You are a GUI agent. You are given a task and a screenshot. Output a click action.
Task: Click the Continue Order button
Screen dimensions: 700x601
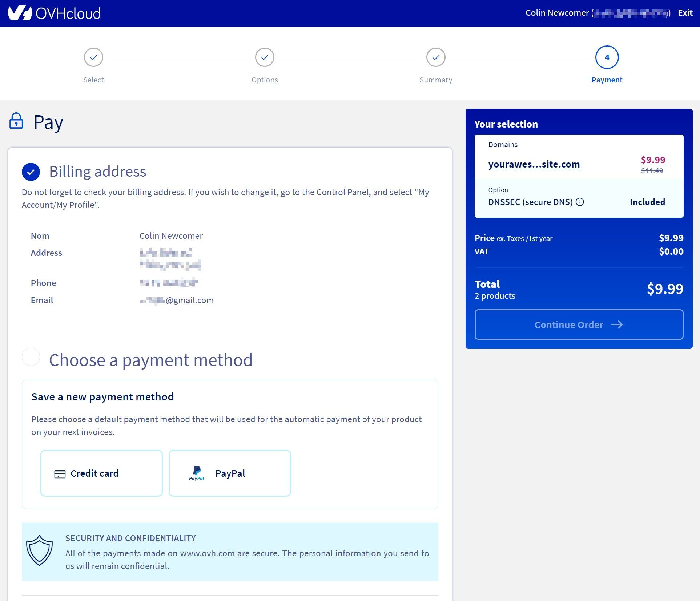pyautogui.click(x=579, y=324)
